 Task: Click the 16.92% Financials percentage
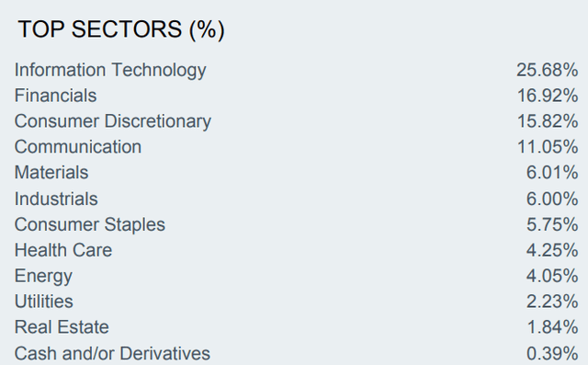pos(548,96)
